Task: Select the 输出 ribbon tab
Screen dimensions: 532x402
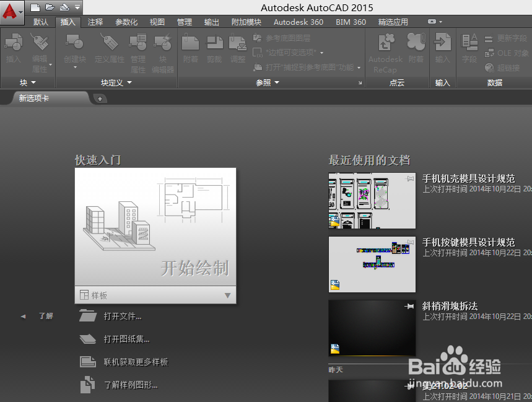Action: point(212,22)
